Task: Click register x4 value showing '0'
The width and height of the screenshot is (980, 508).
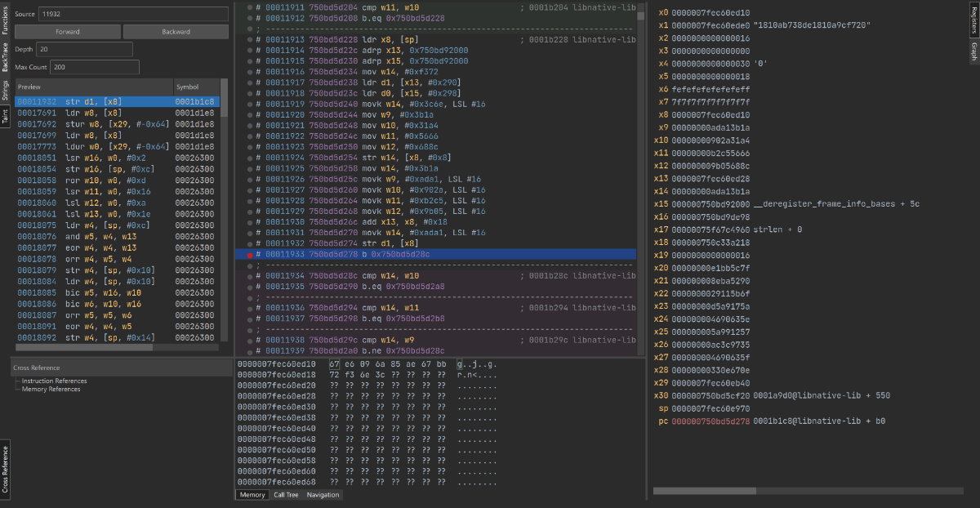Action: [x=720, y=63]
